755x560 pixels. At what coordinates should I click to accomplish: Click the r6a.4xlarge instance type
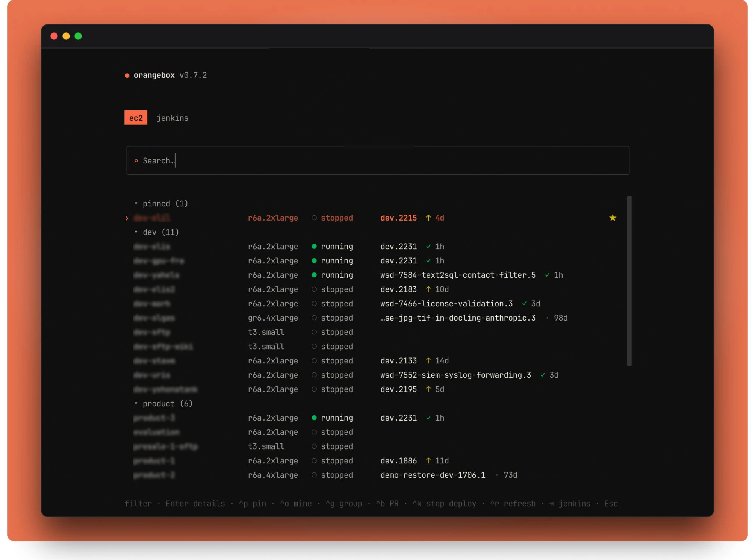pyautogui.click(x=273, y=475)
